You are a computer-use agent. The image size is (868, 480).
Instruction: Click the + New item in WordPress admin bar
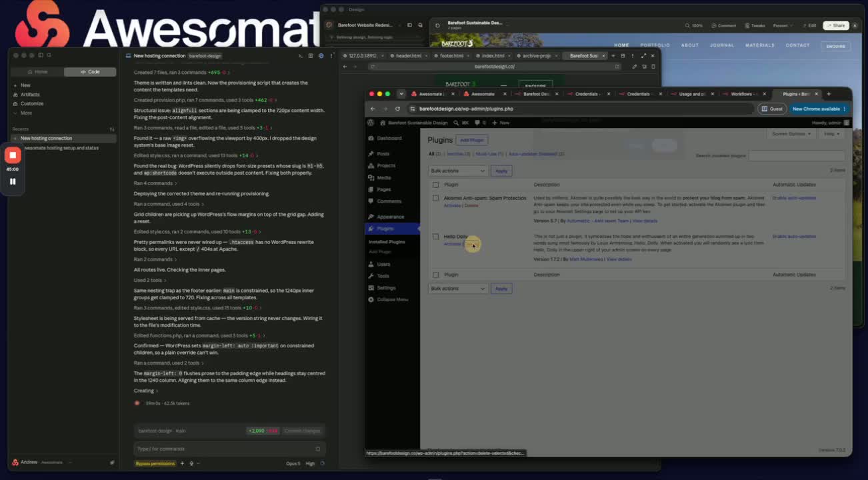tap(501, 123)
